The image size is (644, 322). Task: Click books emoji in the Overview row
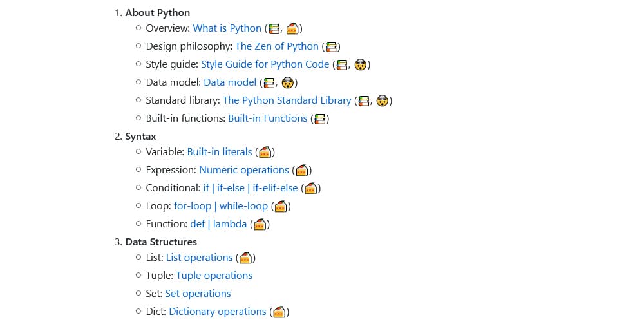click(x=274, y=29)
